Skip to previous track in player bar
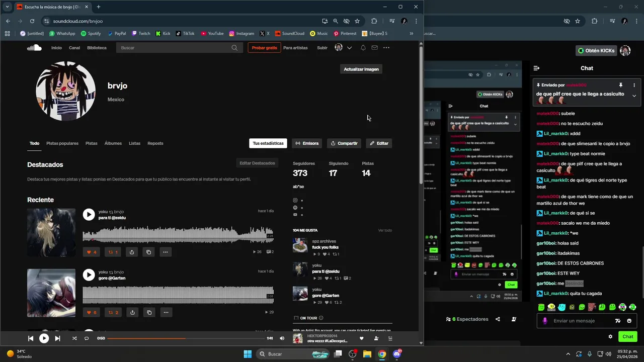The height and width of the screenshot is (362, 644). tap(31, 338)
